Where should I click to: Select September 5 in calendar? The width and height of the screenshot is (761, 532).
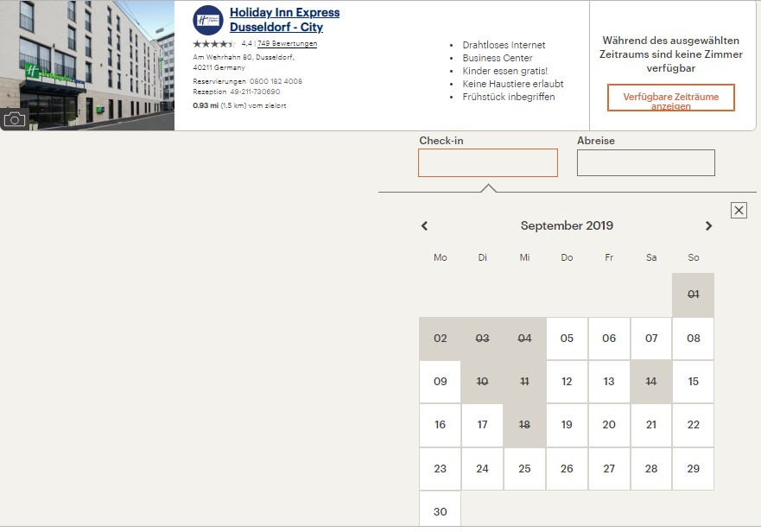coord(567,339)
